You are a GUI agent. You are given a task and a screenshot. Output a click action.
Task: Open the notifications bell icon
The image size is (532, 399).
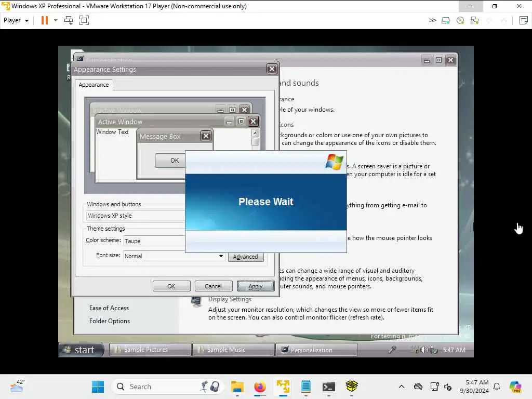pos(497,387)
